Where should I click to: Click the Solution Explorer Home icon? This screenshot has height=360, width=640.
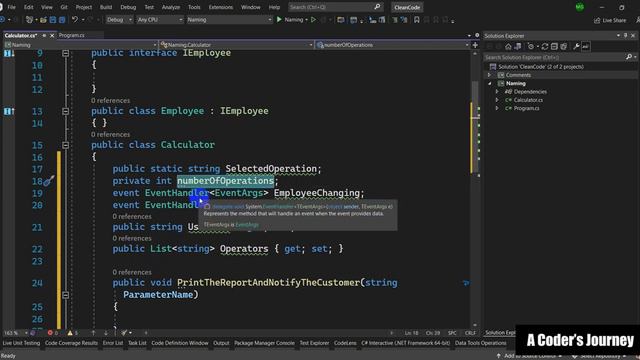(x=508, y=47)
